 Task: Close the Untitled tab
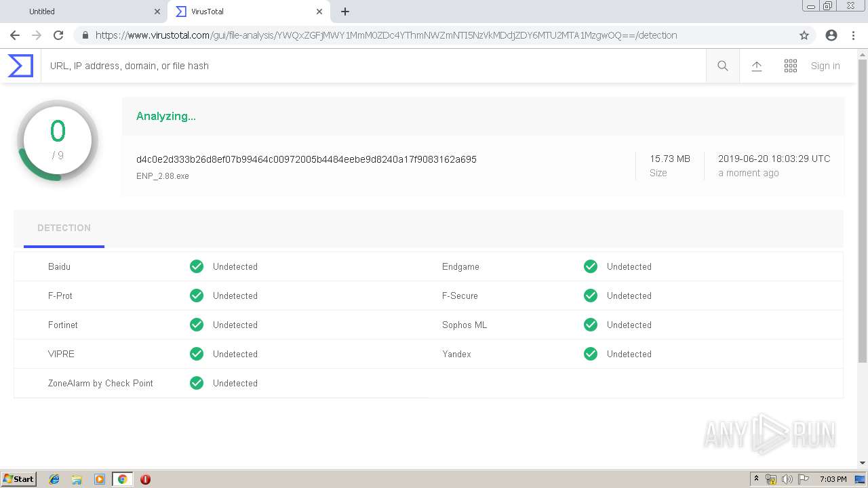(x=157, y=12)
